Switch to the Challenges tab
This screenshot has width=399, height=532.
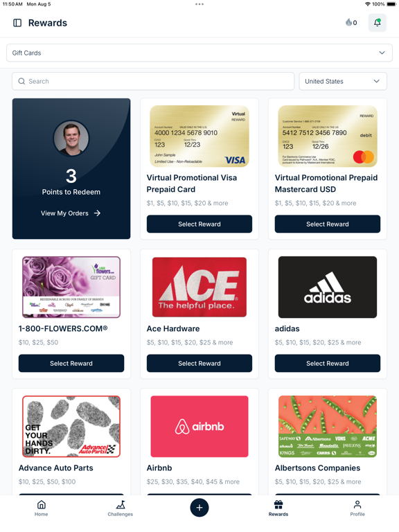121,508
